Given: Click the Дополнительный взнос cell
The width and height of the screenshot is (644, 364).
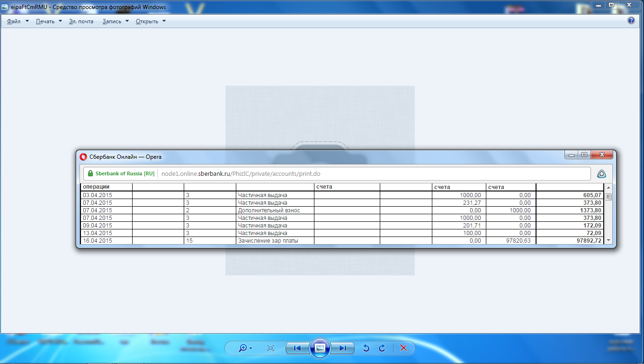Looking at the screenshot, I should [275, 210].
